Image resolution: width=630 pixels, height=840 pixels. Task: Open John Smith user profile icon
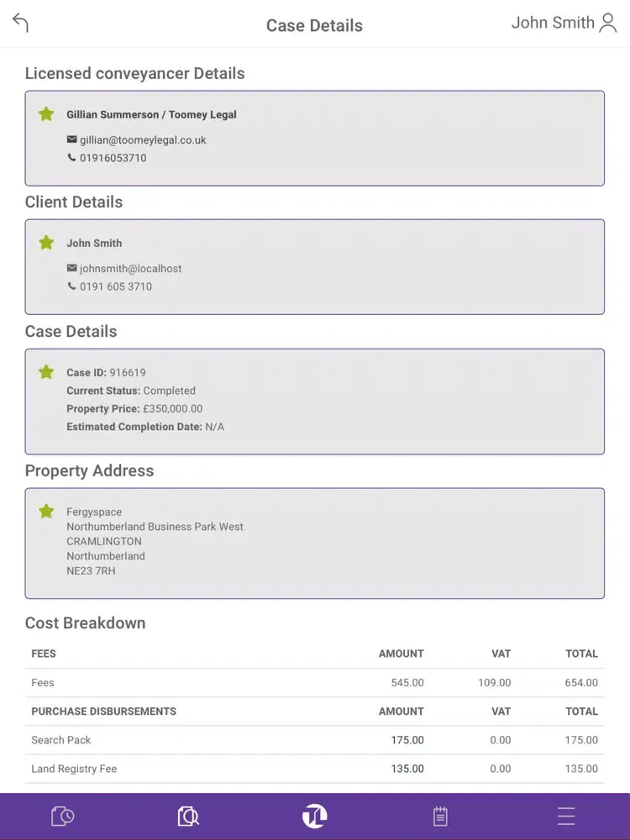tap(608, 24)
